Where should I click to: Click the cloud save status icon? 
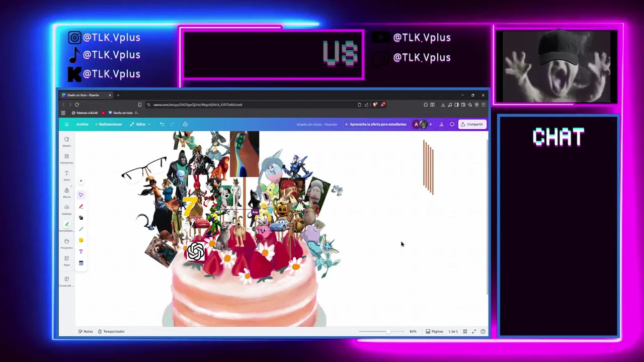[185, 124]
